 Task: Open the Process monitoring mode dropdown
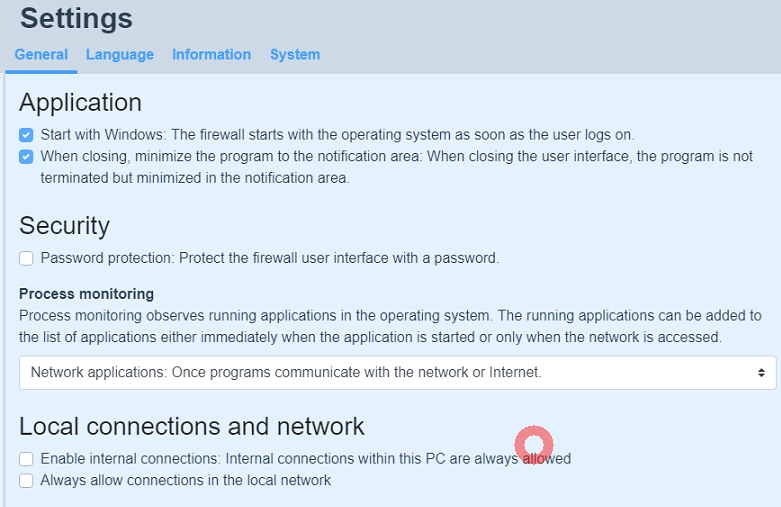click(x=397, y=373)
